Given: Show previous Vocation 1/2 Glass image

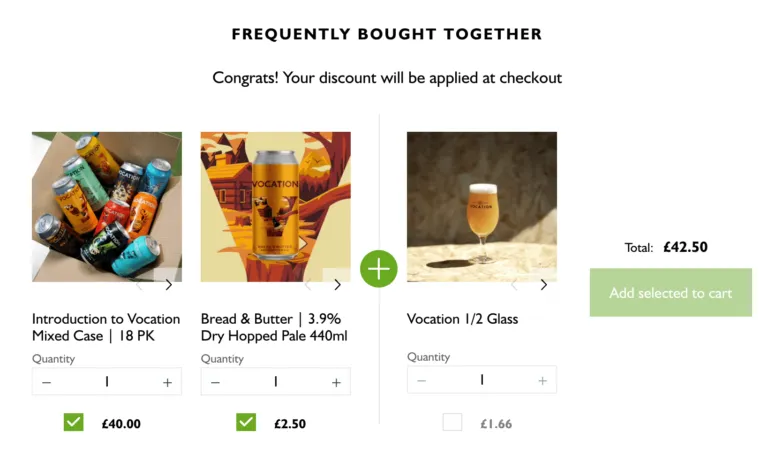Looking at the screenshot, I should point(515,285).
